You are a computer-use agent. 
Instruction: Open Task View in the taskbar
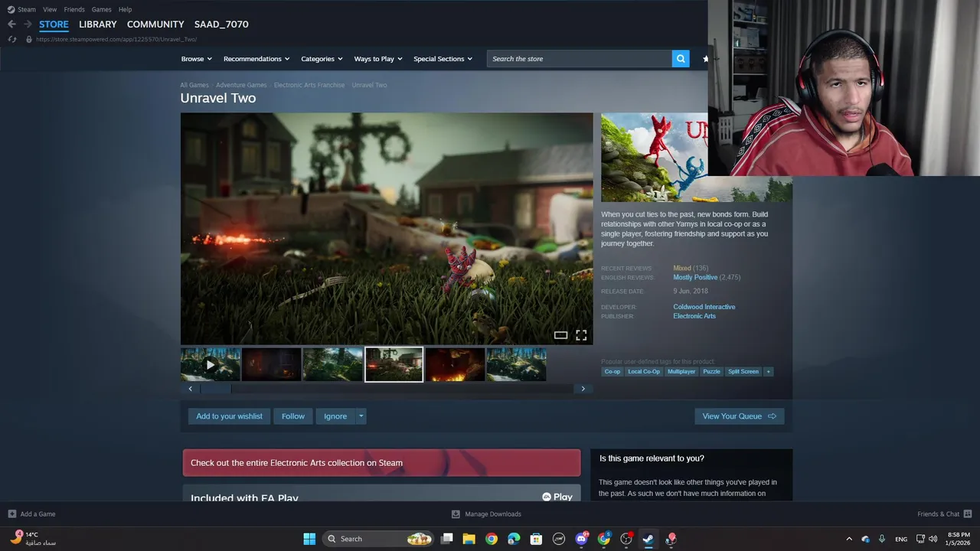point(447,539)
